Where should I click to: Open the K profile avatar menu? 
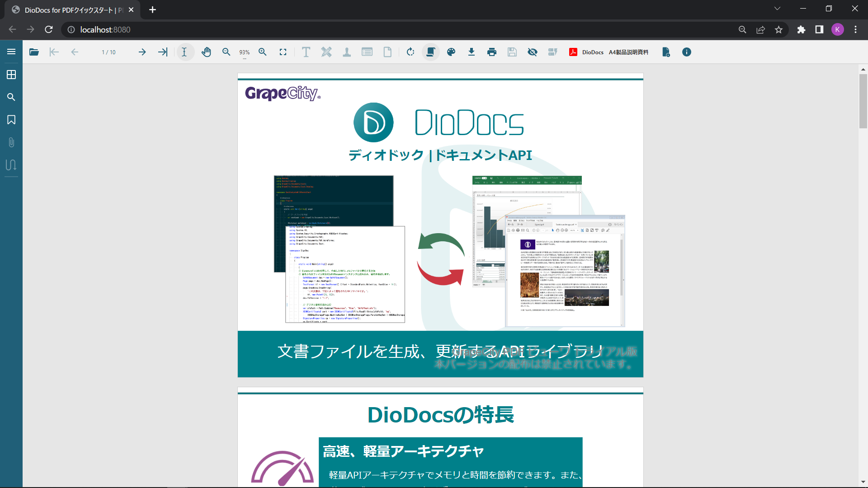pyautogui.click(x=838, y=29)
